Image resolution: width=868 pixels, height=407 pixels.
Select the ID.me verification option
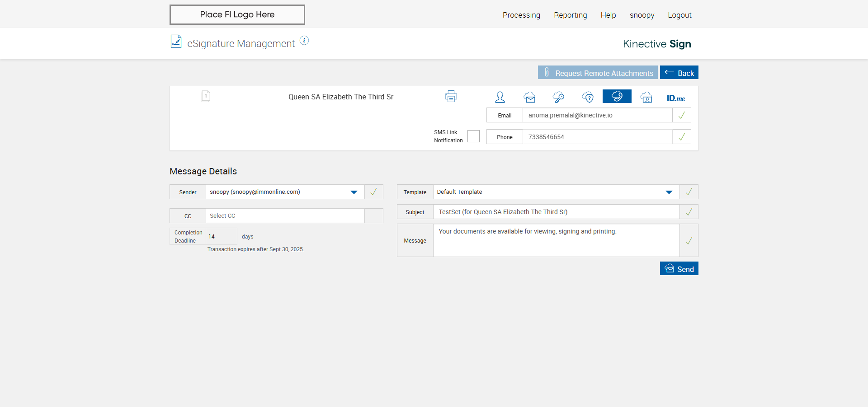point(675,98)
